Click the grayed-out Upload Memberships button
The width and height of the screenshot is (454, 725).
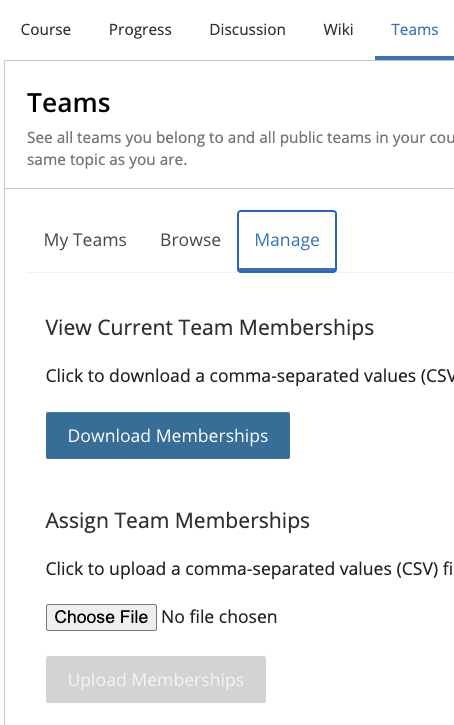(x=156, y=679)
